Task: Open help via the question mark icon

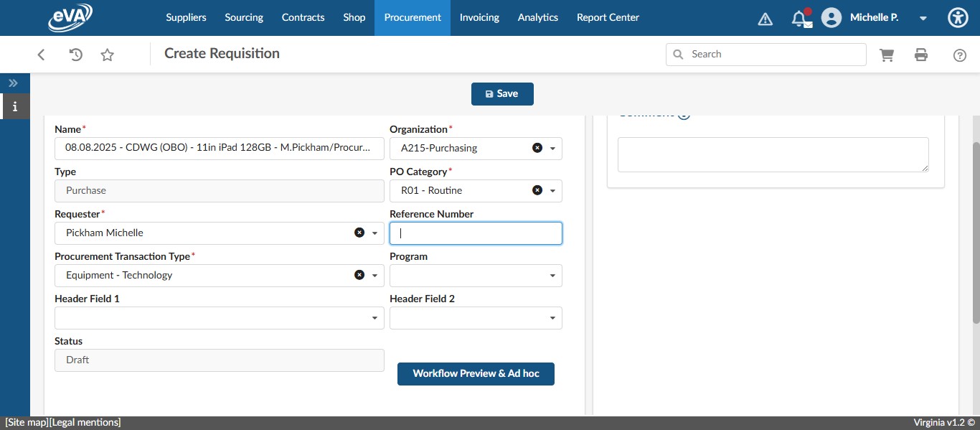Action: (960, 54)
